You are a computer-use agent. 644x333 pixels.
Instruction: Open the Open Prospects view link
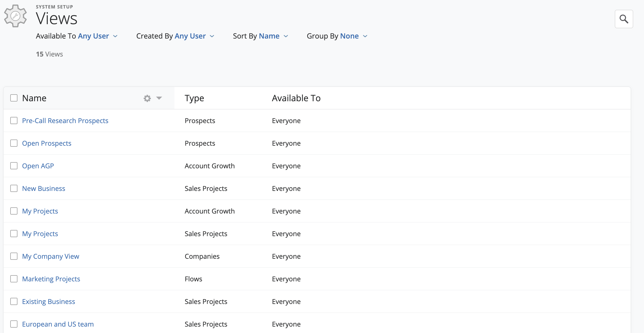click(x=47, y=143)
